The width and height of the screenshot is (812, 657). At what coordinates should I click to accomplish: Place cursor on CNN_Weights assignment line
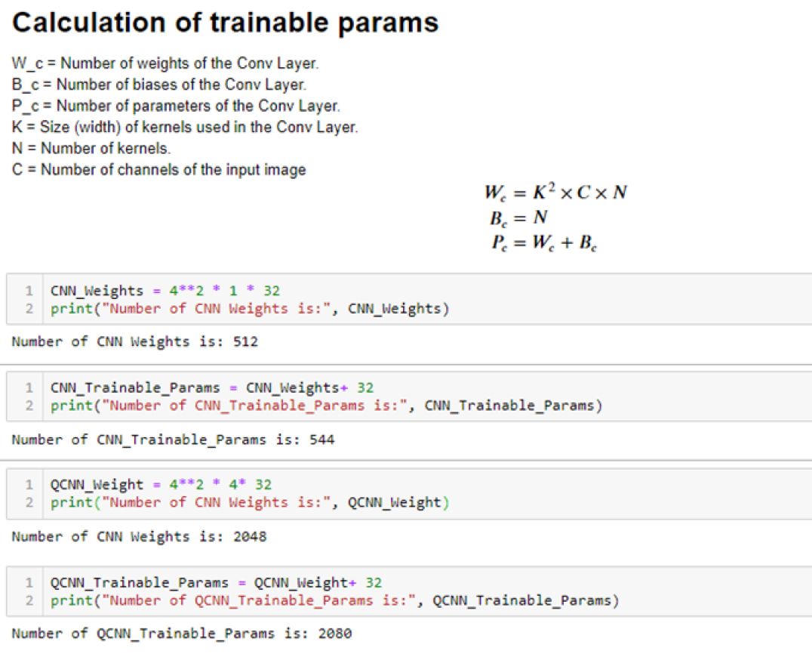point(165,291)
